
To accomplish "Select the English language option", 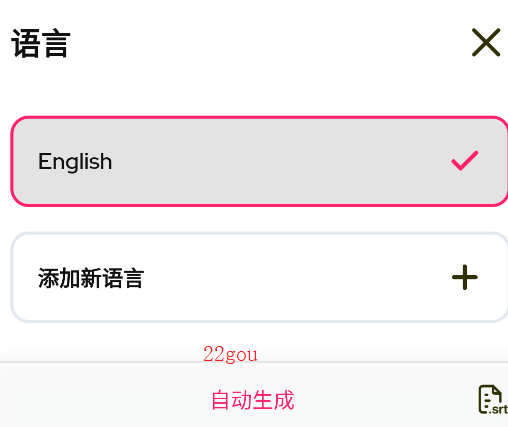I will pos(260,161).
